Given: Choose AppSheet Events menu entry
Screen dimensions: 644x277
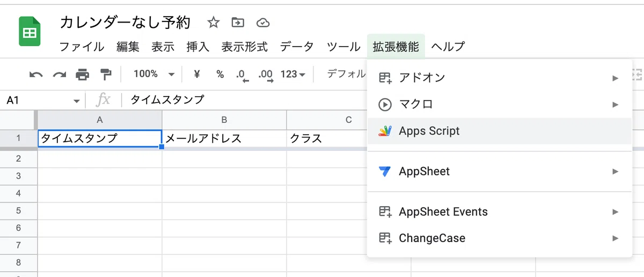Looking at the screenshot, I should click(499, 212).
